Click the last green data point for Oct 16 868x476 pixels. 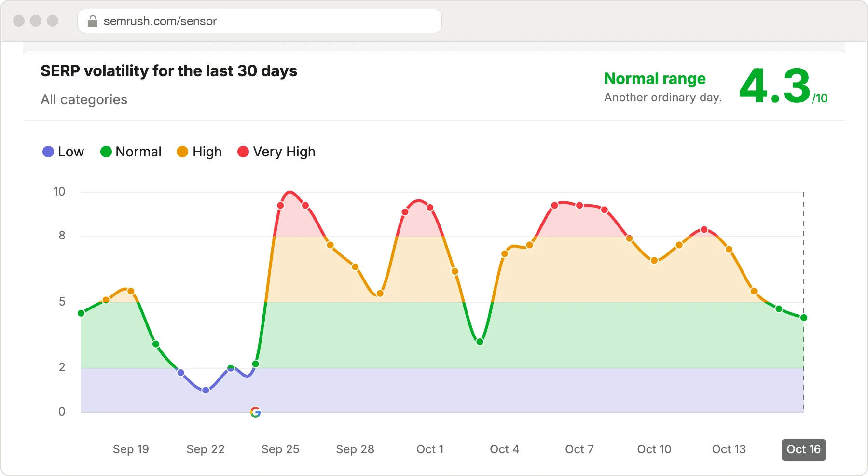point(803,318)
